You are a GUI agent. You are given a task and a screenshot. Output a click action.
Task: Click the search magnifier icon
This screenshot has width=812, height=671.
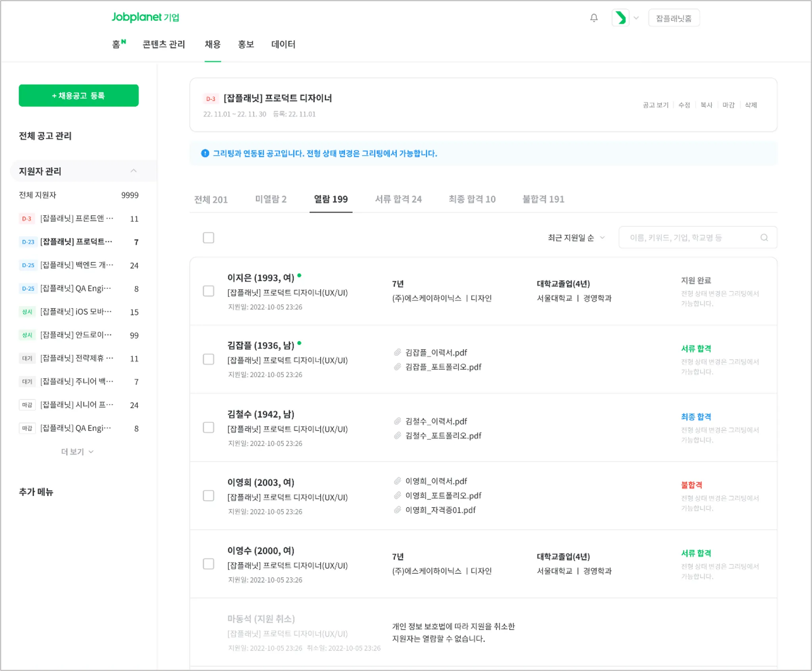tap(764, 238)
